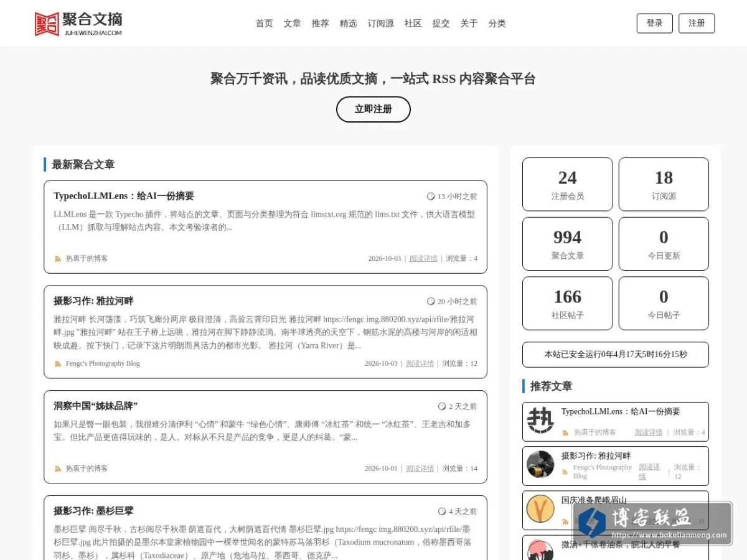Click the 24 注册会员 stat card

pos(568,184)
